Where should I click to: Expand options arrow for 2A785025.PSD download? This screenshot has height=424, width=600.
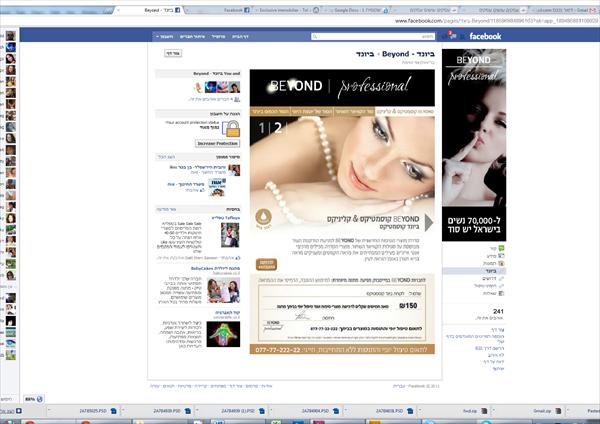point(49,411)
